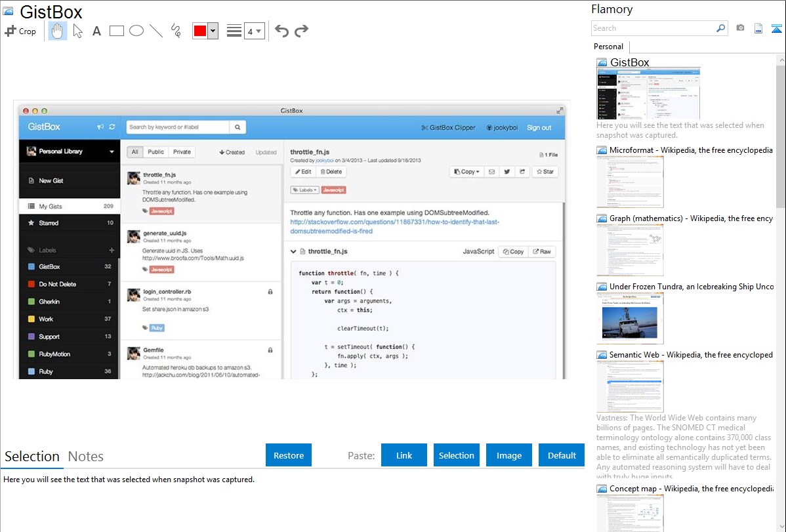Switch to the Notes tab
This screenshot has height=532, width=786.
tap(86, 457)
